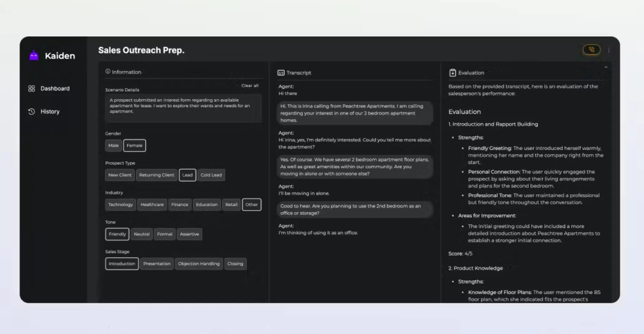Choose Healthcare industry chip
The image size is (644, 334).
point(152,205)
